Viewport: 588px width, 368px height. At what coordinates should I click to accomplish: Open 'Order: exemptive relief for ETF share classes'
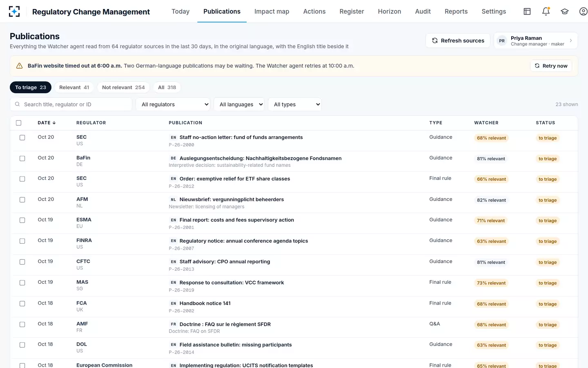coord(235,179)
